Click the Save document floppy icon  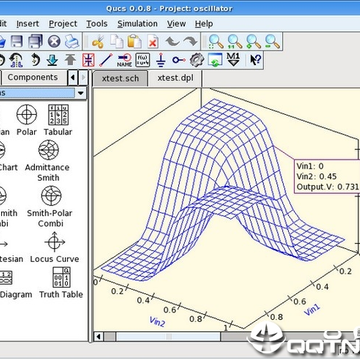point(17,42)
